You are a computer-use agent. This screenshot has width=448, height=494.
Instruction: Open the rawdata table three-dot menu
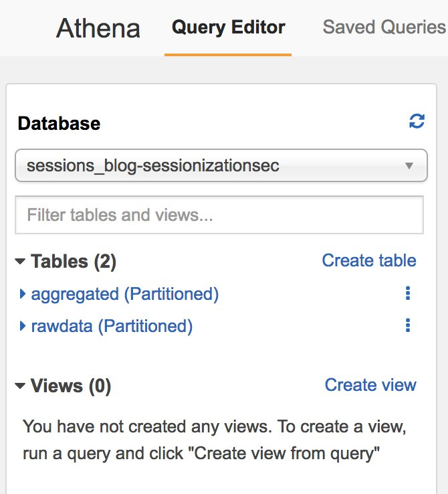tap(408, 326)
